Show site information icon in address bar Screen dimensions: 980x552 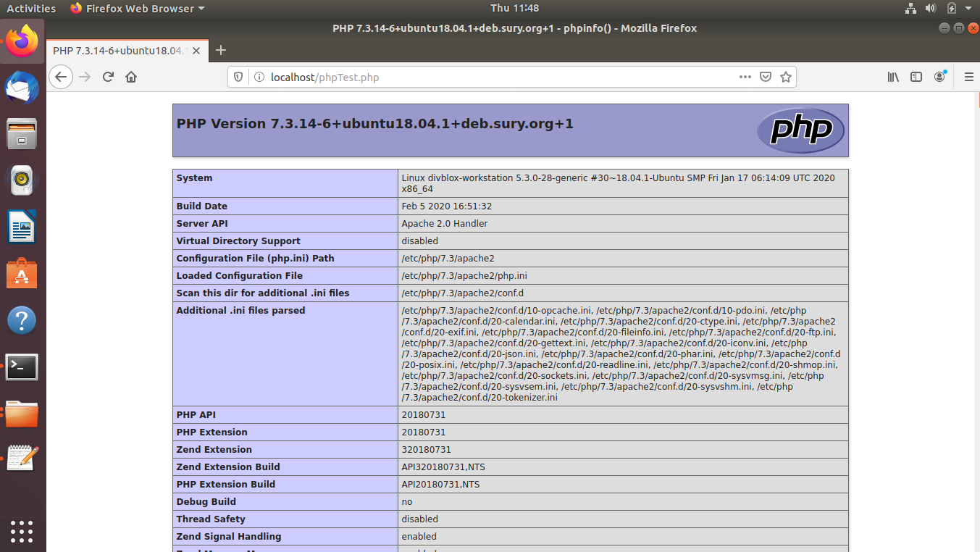point(258,78)
